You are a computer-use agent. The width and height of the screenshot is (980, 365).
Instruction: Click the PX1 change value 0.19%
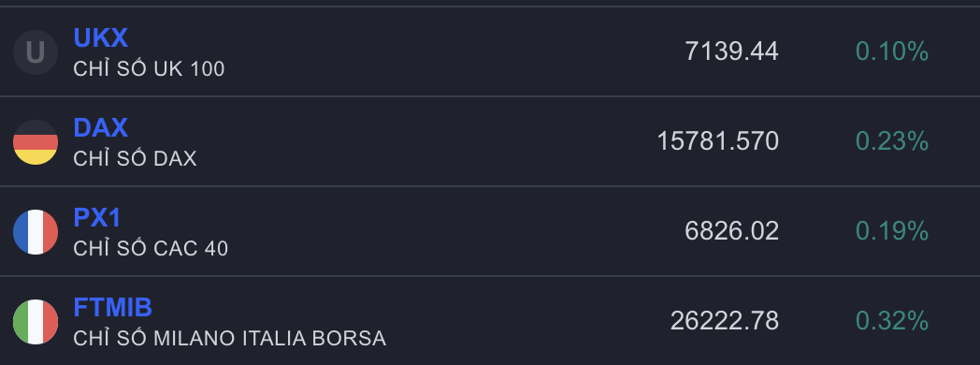(892, 231)
